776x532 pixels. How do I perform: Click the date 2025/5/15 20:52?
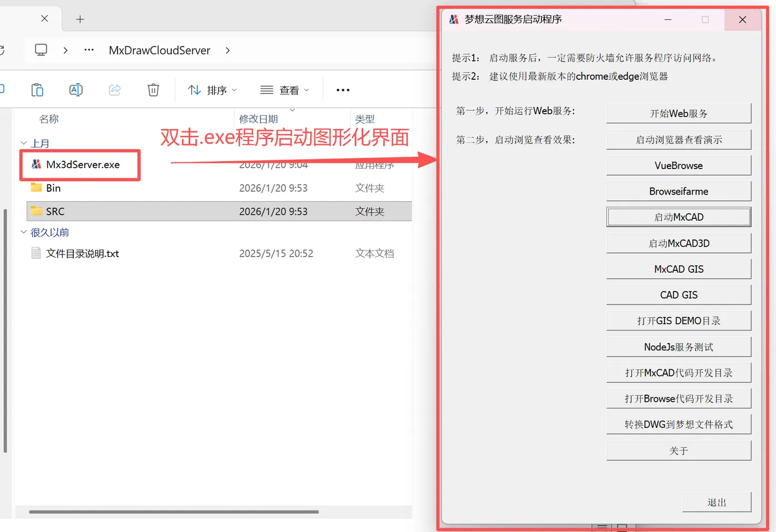pos(276,253)
